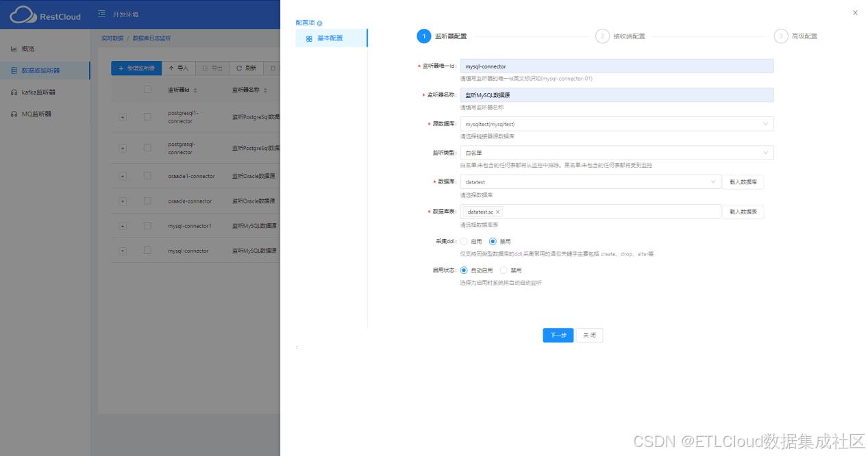The height and width of the screenshot is (456, 868).
Task: Expand the mysql-connector row plus icon
Action: [x=123, y=251]
